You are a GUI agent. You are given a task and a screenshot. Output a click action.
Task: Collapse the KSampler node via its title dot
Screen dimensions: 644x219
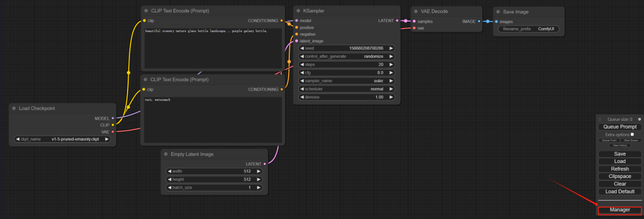[299, 11]
